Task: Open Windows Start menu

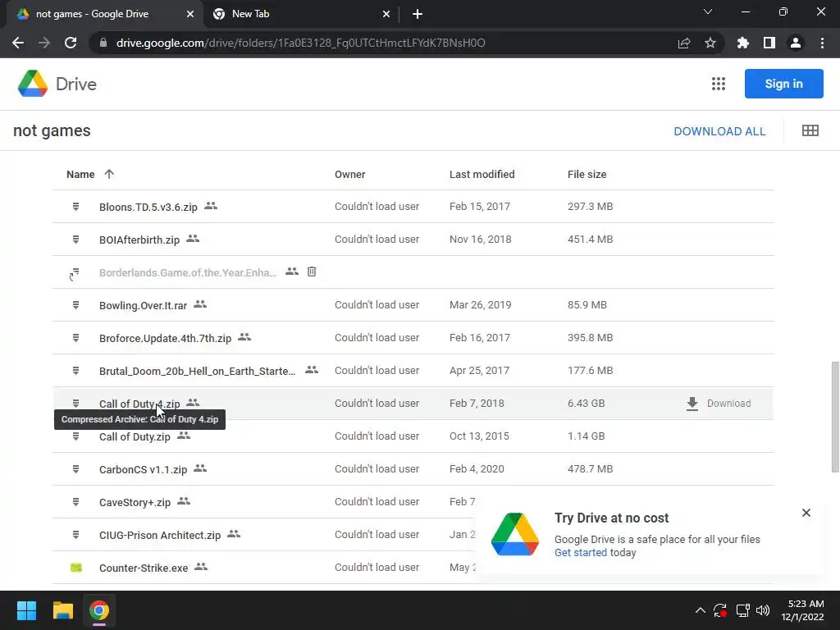Action: [x=26, y=610]
